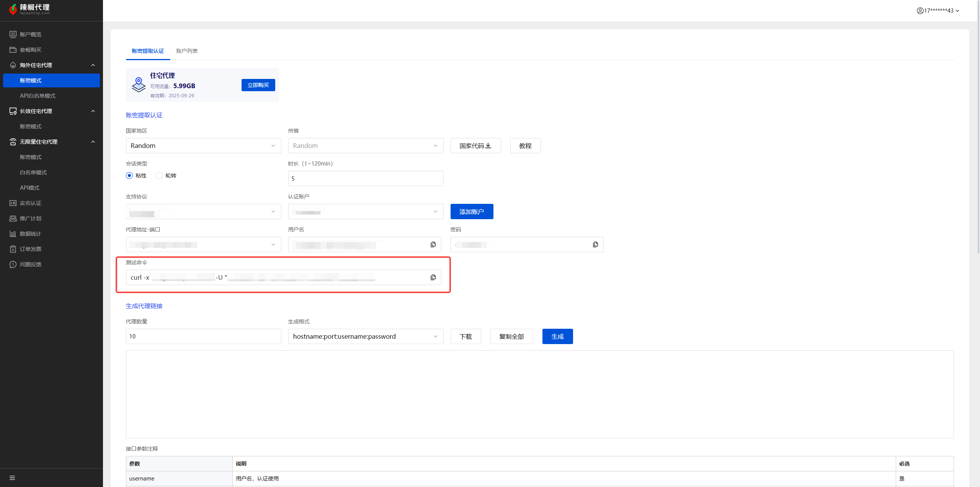Collapse the 海外住宅代理 sidebar group
This screenshot has width=980, height=487.
(x=93, y=65)
